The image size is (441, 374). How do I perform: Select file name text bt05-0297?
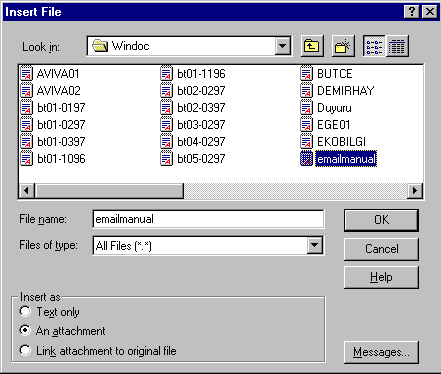point(201,159)
